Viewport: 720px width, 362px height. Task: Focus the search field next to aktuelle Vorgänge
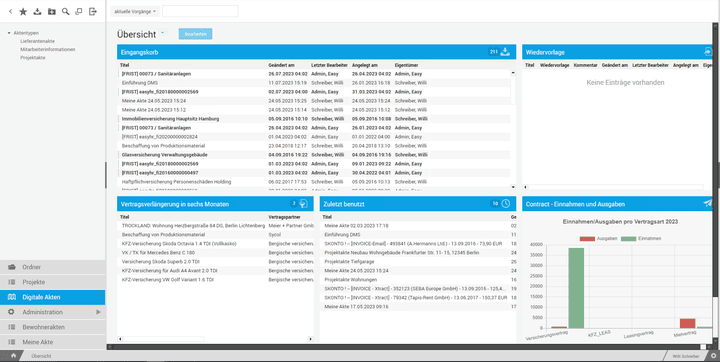click(x=200, y=11)
